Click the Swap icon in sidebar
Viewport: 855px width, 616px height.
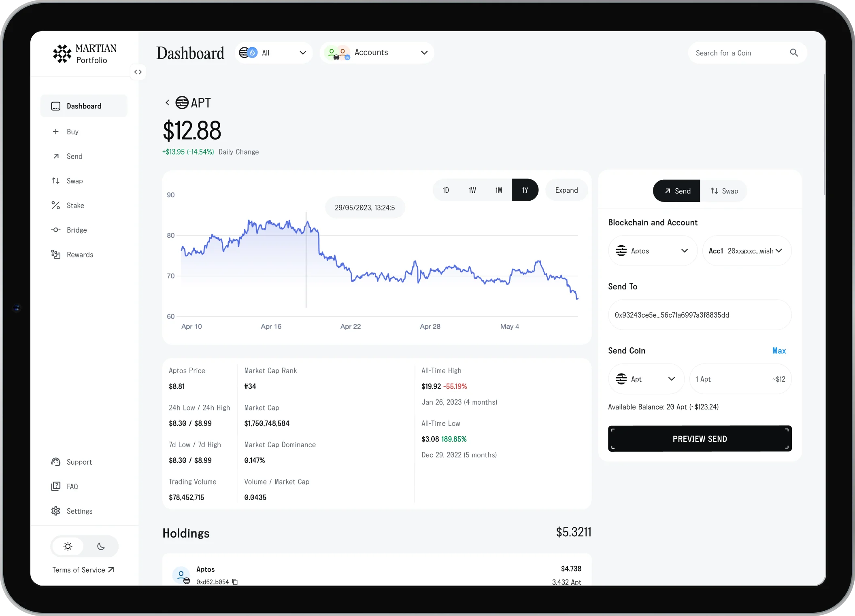coord(56,180)
